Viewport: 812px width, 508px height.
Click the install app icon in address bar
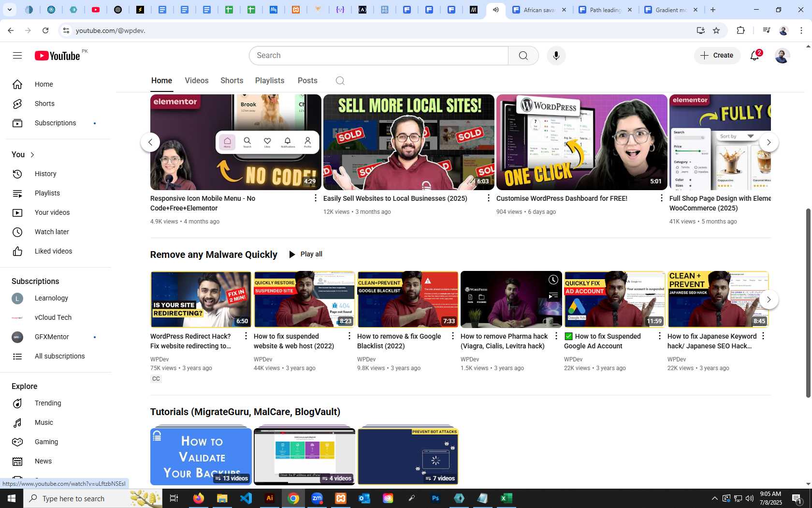pyautogui.click(x=700, y=30)
